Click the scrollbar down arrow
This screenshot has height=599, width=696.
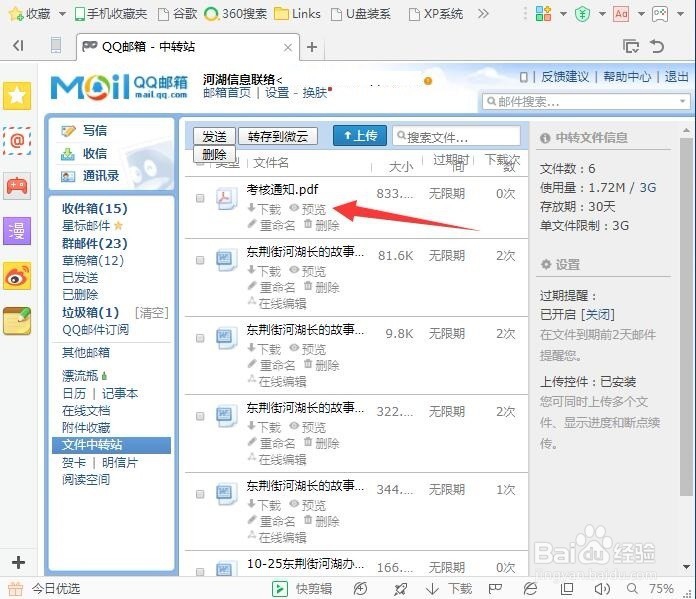687,567
